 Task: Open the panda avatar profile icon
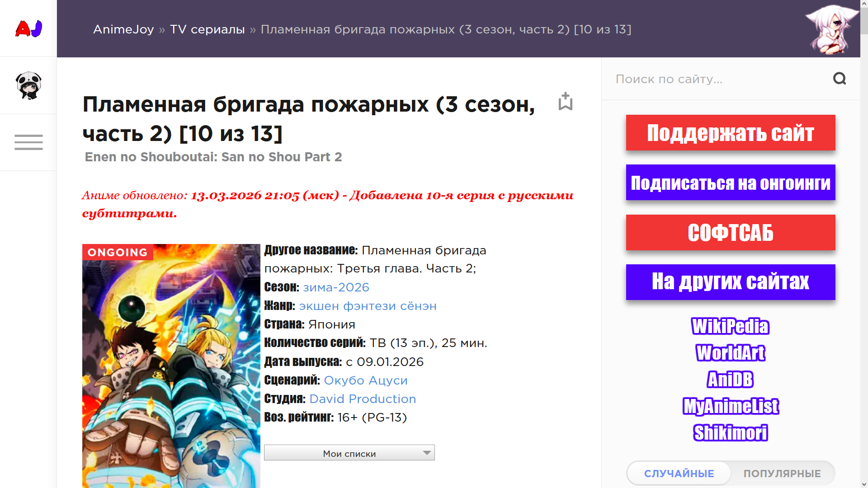(28, 85)
